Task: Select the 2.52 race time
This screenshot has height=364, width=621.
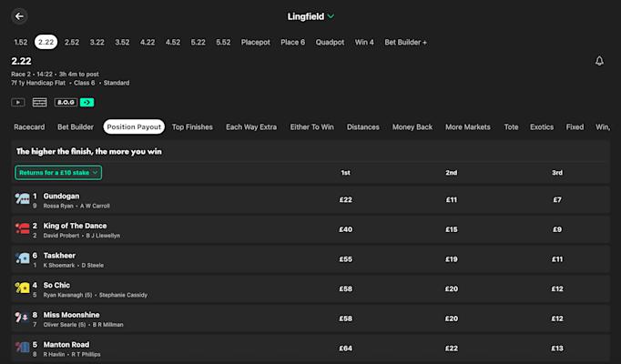Action: (72, 42)
